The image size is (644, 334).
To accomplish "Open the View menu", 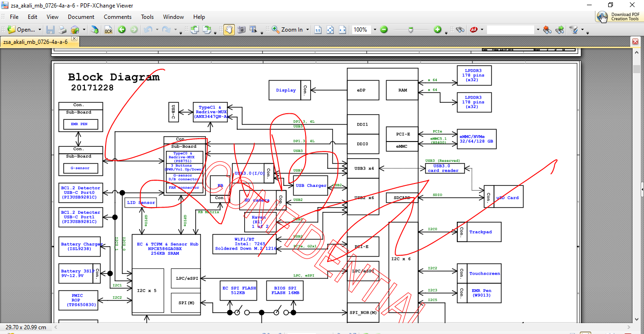I will click(53, 17).
